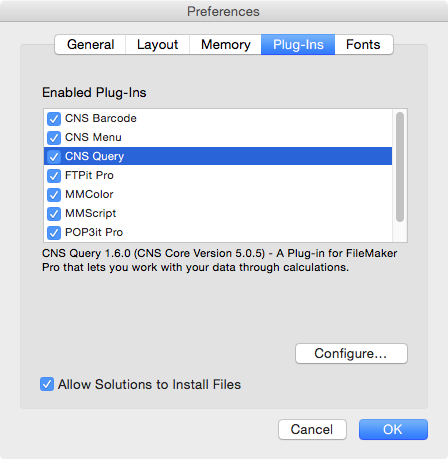This screenshot has width=448, height=459.
Task: Select the CNS Barcode list entry
Action: (218, 118)
